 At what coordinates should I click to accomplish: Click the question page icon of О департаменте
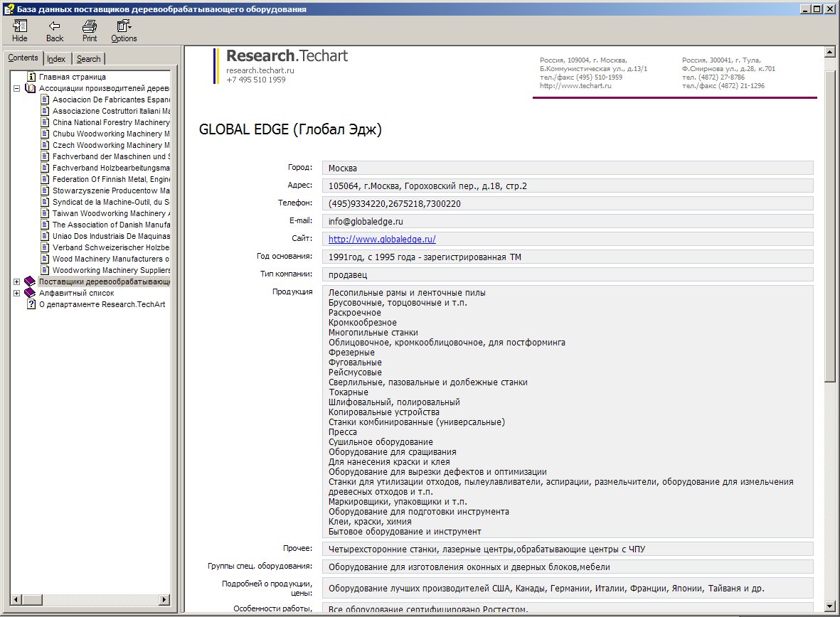[x=31, y=304]
